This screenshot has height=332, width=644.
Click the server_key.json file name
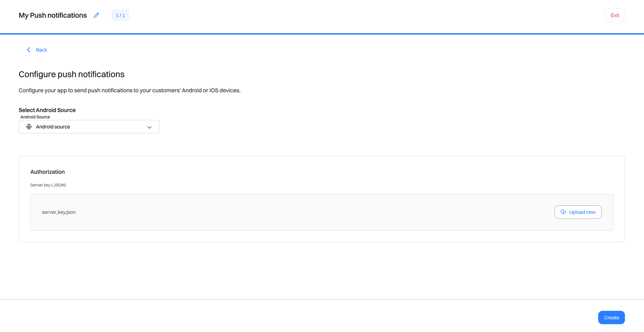tap(59, 212)
